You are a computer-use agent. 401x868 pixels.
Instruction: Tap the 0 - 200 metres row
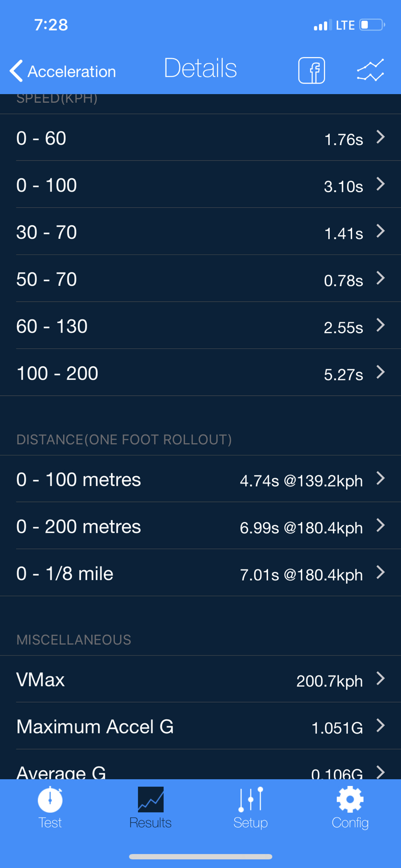click(200, 526)
